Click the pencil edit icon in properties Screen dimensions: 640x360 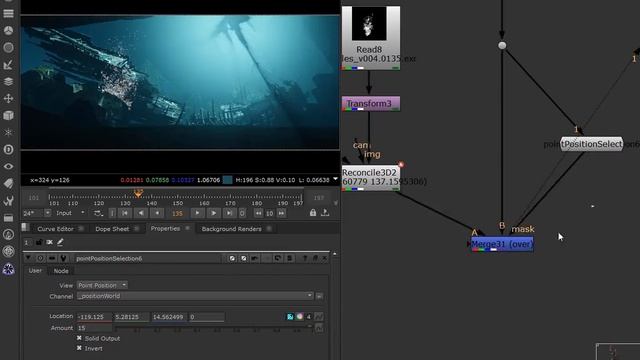point(60,242)
